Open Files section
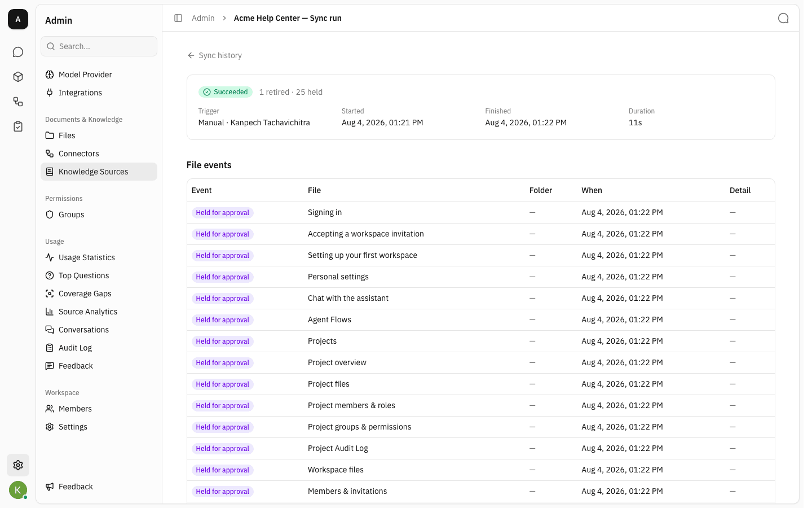The width and height of the screenshot is (812, 508). 99,135
